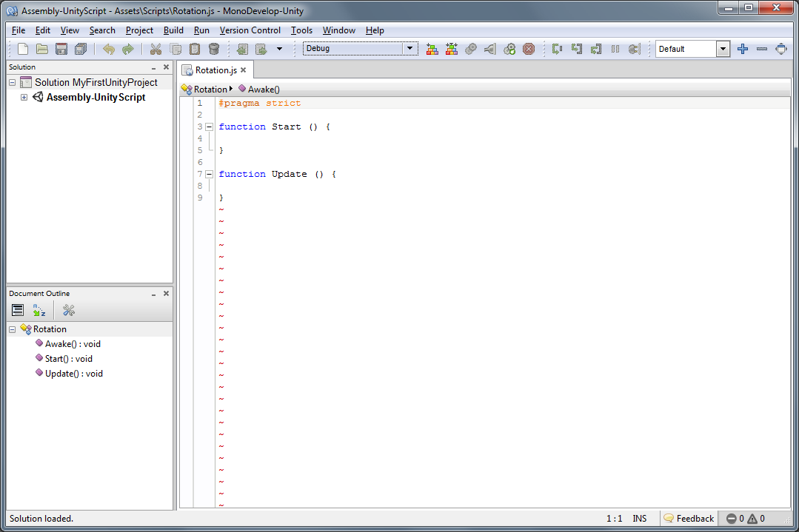
Task: Collapse the Start function code fold
Action: tap(209, 127)
